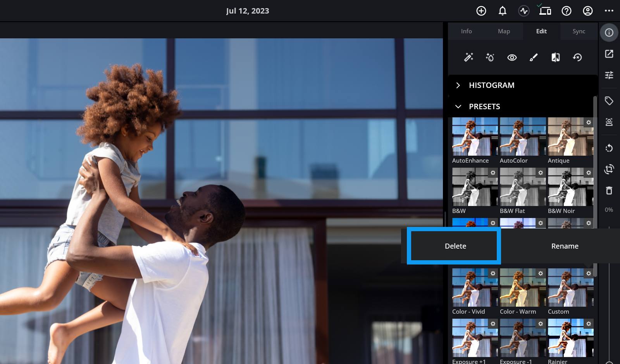Click the add plus icon in top bar
620x364 pixels.
[x=481, y=11]
